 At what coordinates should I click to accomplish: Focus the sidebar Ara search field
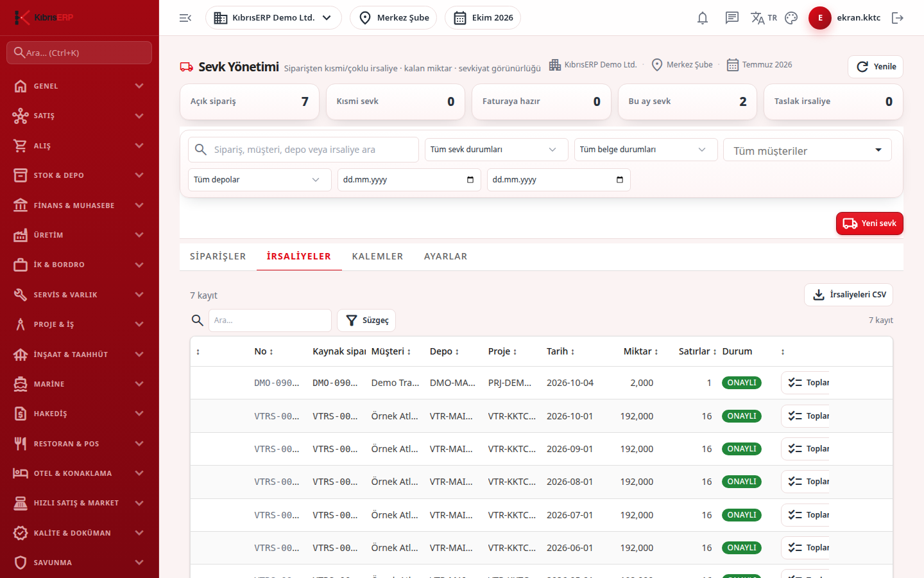80,53
